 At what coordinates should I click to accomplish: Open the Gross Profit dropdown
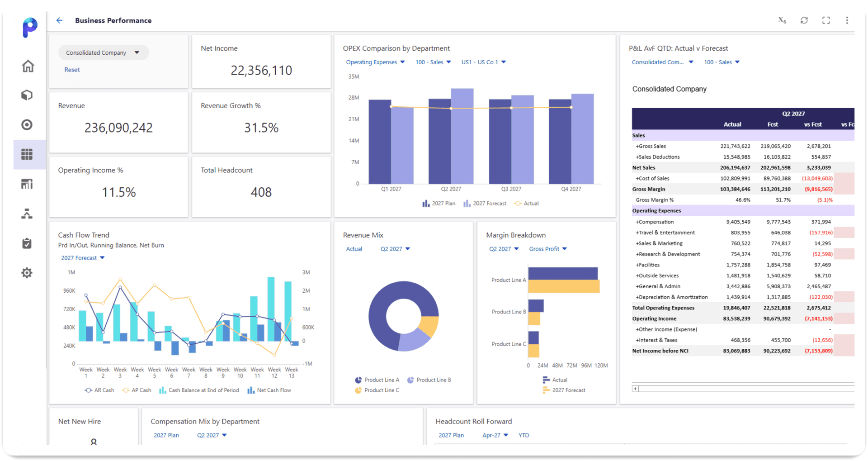point(548,249)
